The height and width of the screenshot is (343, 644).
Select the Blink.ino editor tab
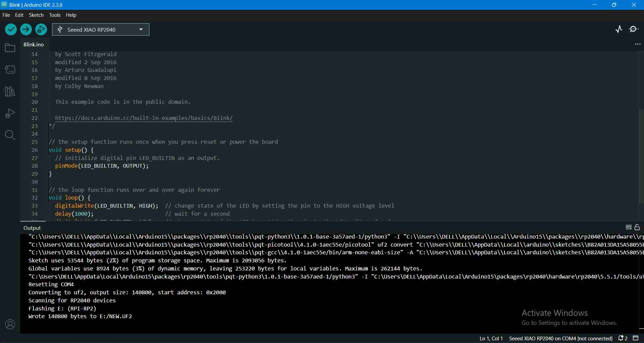(34, 45)
